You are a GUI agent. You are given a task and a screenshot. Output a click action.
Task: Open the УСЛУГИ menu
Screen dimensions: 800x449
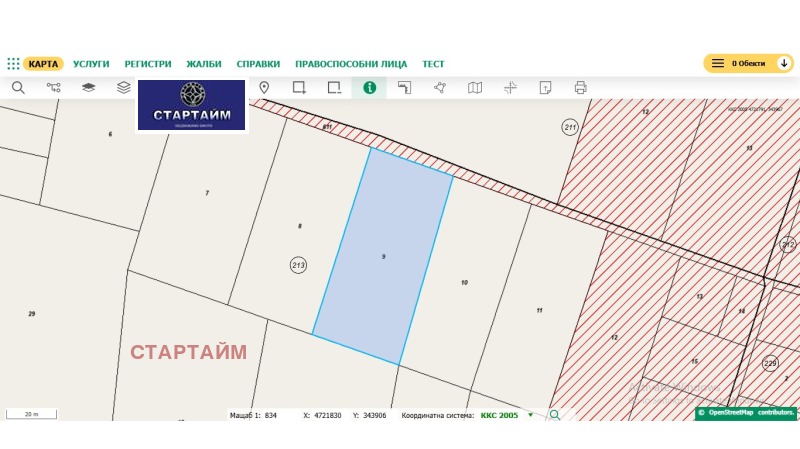(x=91, y=64)
